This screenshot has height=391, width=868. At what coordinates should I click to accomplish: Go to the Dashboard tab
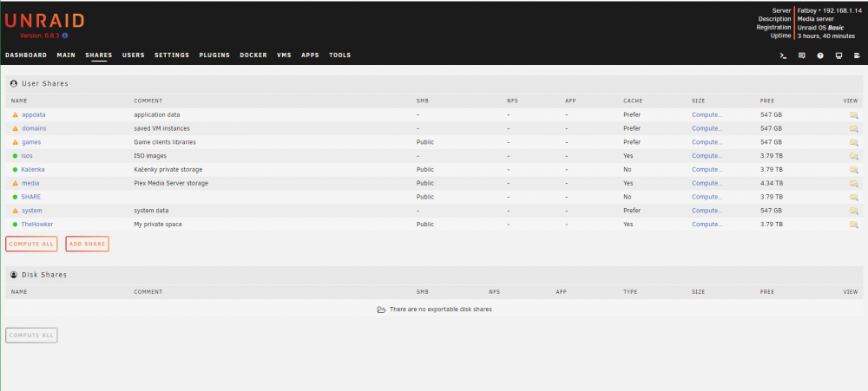click(x=26, y=55)
